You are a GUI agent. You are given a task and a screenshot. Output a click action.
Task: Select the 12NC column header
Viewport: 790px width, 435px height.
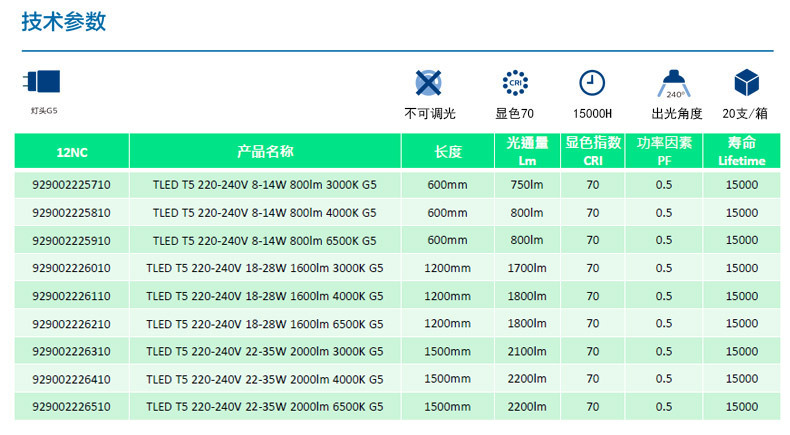click(x=71, y=152)
